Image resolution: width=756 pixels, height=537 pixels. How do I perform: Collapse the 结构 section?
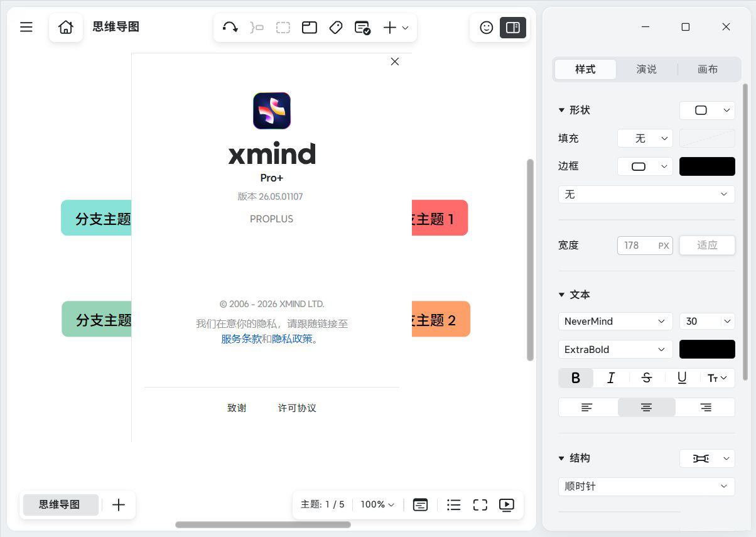click(561, 458)
